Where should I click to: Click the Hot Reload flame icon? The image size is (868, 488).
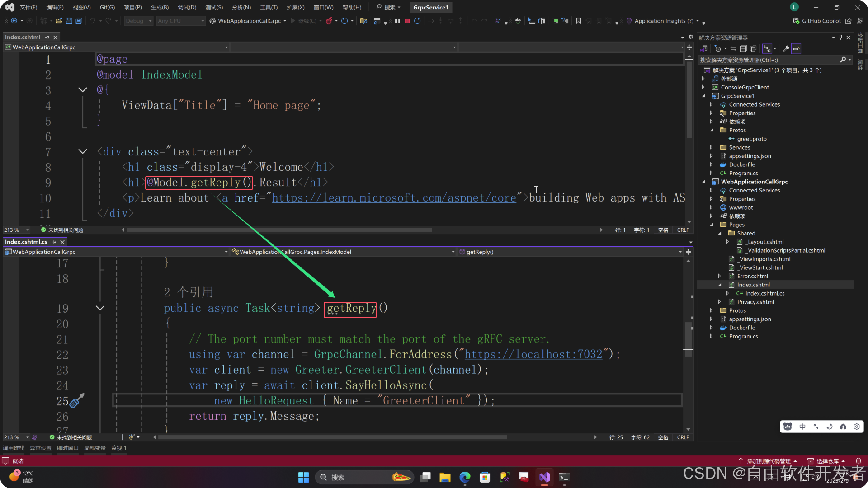coord(329,21)
